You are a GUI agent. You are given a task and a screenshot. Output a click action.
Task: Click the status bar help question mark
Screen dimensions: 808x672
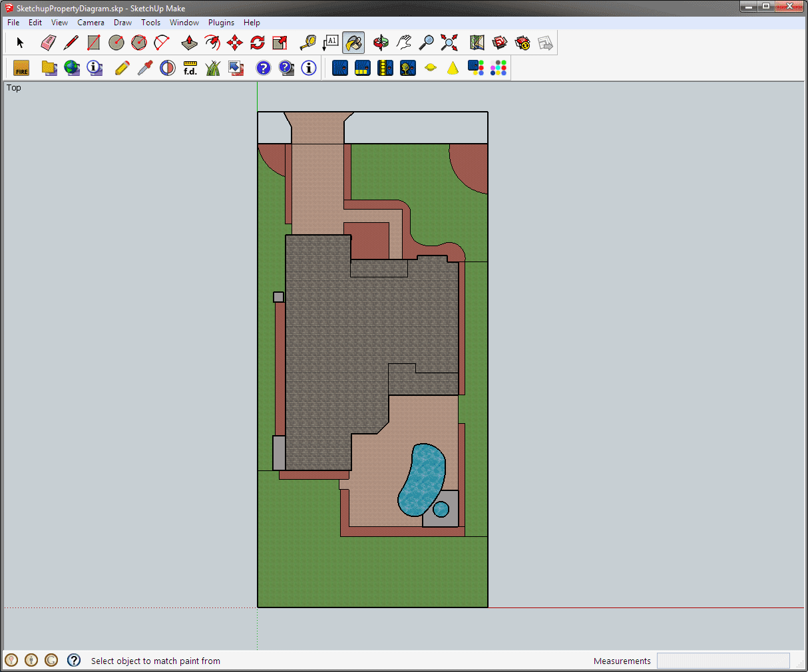[73, 660]
